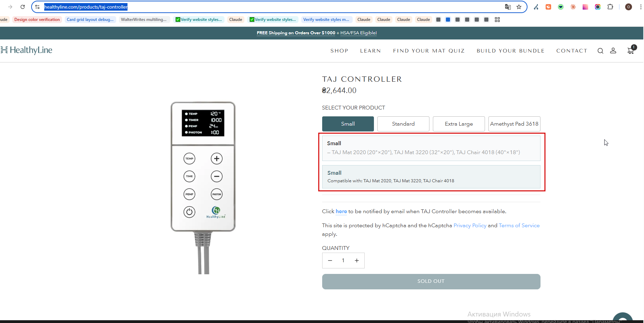Click the ₴2,644.00 price
Screen dimensions: 644x323
click(x=339, y=91)
